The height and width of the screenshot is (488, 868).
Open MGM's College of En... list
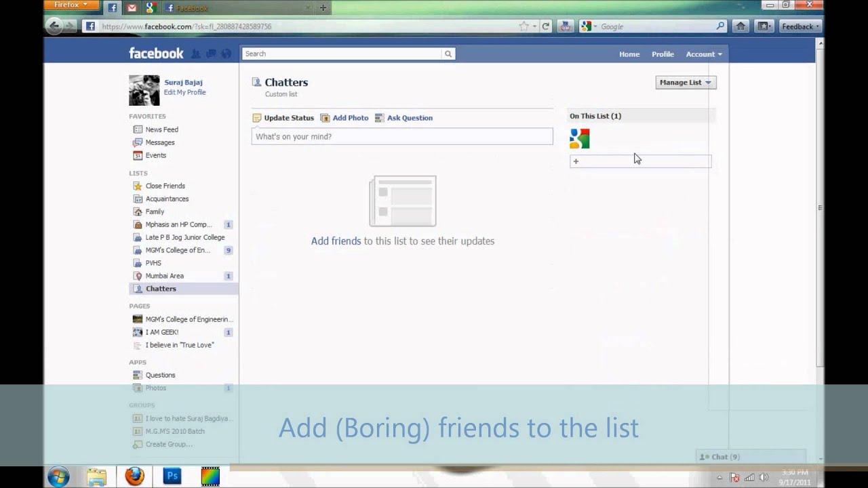coord(178,250)
